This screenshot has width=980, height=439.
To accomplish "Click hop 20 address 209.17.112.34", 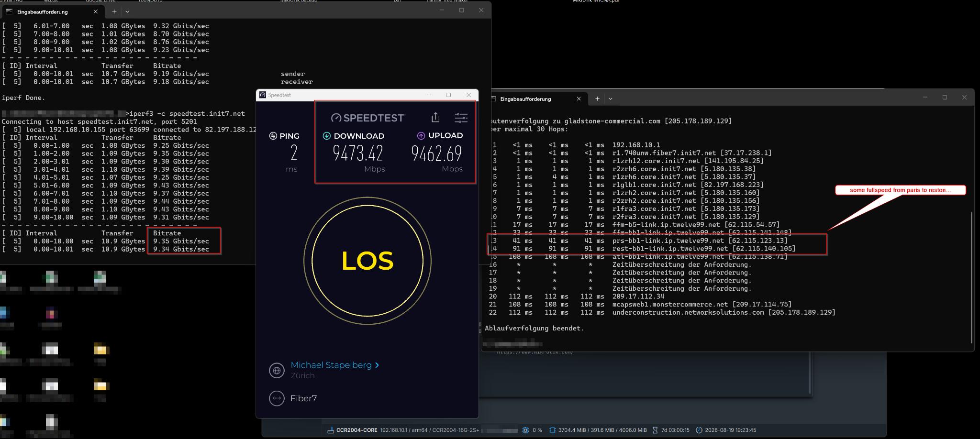I will [x=638, y=296].
